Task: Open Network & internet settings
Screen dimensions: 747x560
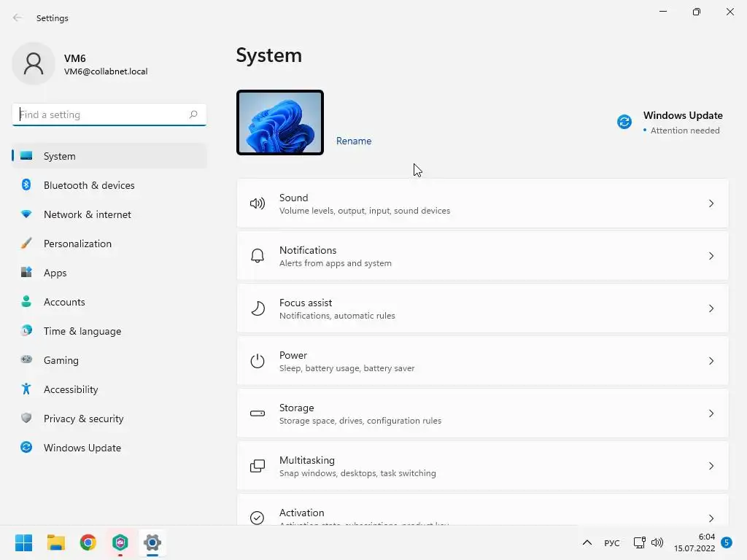Action: pos(109,214)
